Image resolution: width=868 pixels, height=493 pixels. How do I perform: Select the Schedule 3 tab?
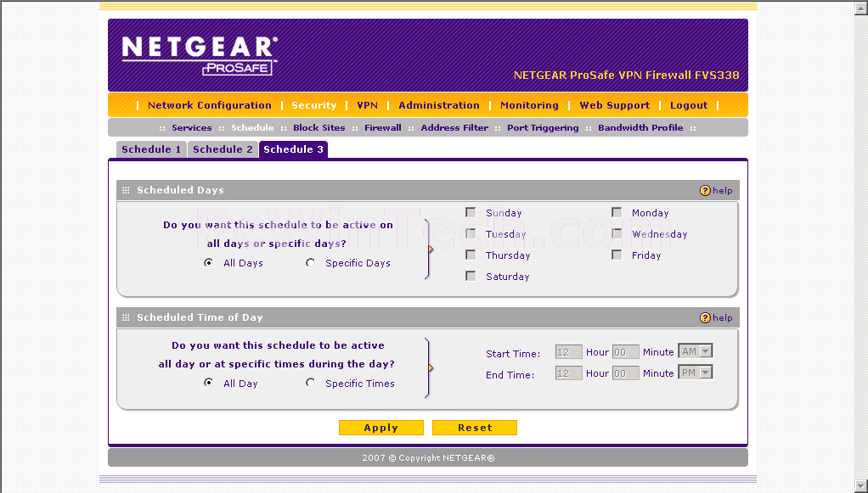[293, 149]
